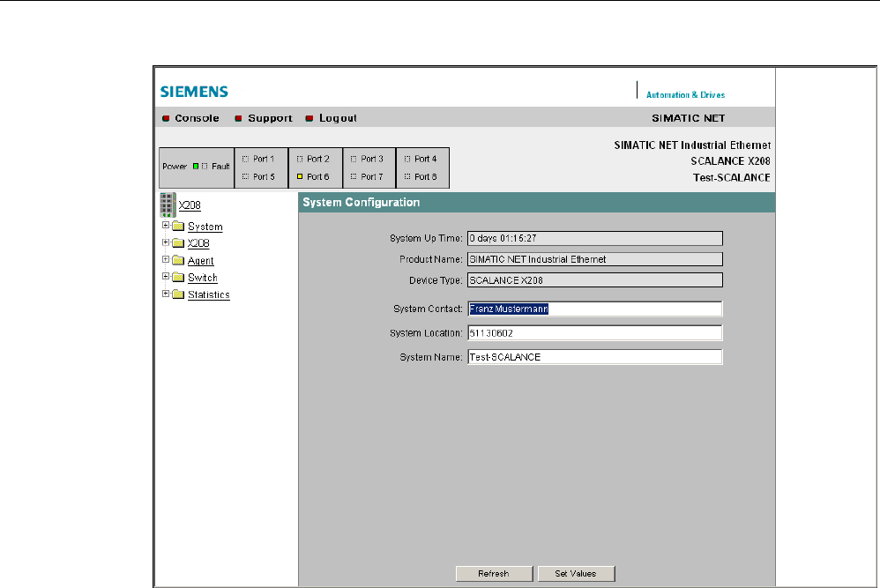Expand the Switch tree node
Screen dimensions: 880x588
[x=166, y=276]
